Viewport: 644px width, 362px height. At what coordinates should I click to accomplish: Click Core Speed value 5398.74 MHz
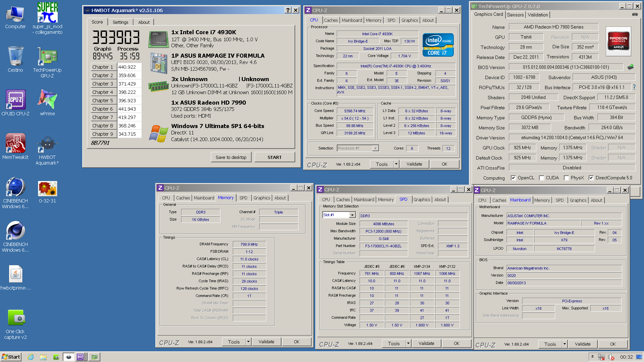coord(355,111)
